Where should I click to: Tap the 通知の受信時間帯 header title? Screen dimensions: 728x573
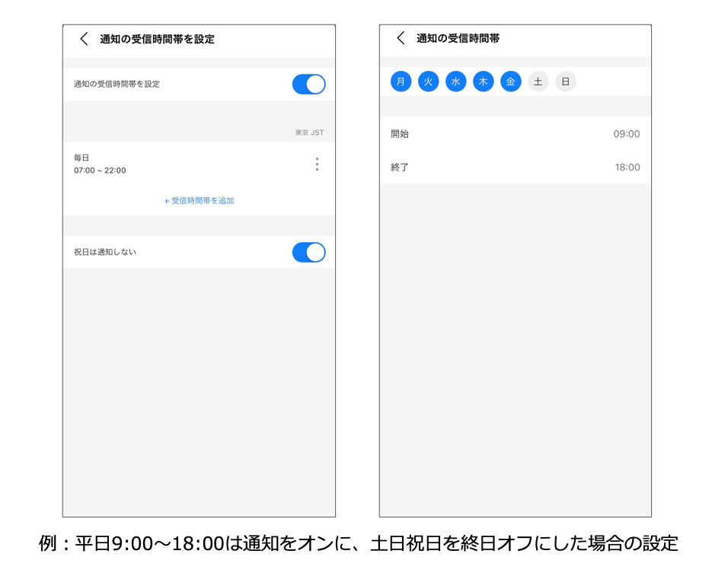tap(458, 38)
